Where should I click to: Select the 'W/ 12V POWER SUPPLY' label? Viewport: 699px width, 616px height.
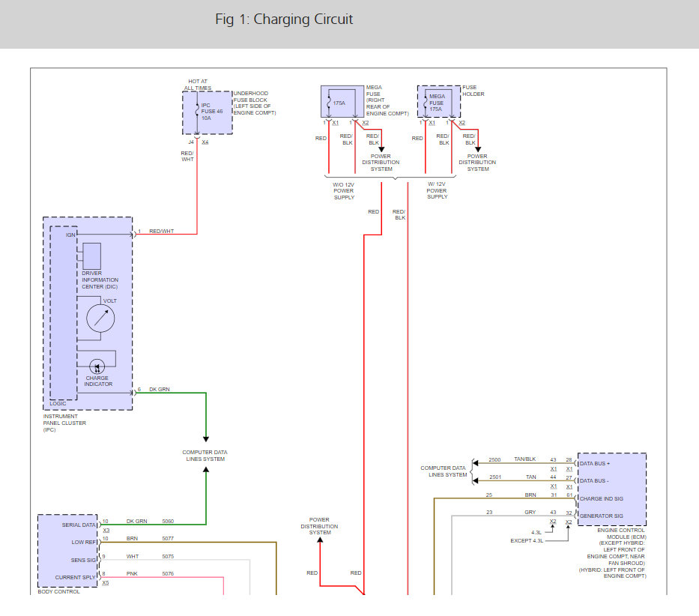pos(437,190)
